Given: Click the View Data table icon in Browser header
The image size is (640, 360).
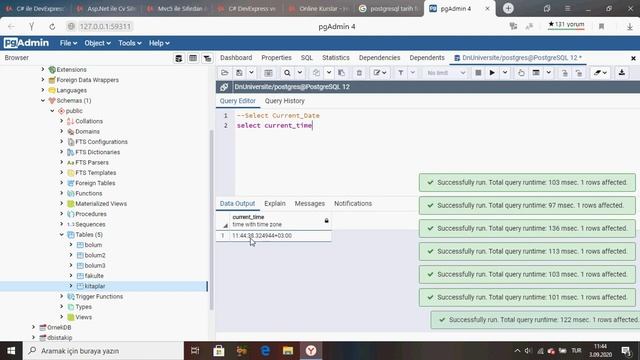Looking at the screenshot, I should 193,58.
